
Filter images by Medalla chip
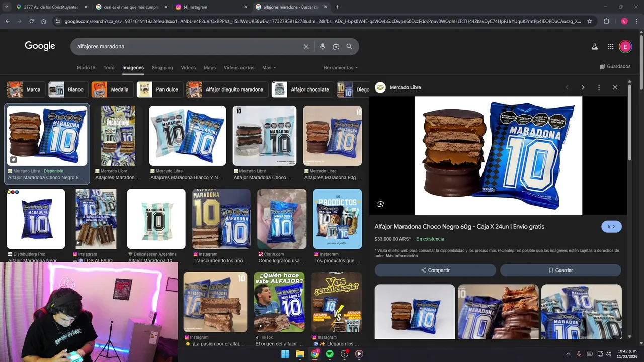pos(112,89)
